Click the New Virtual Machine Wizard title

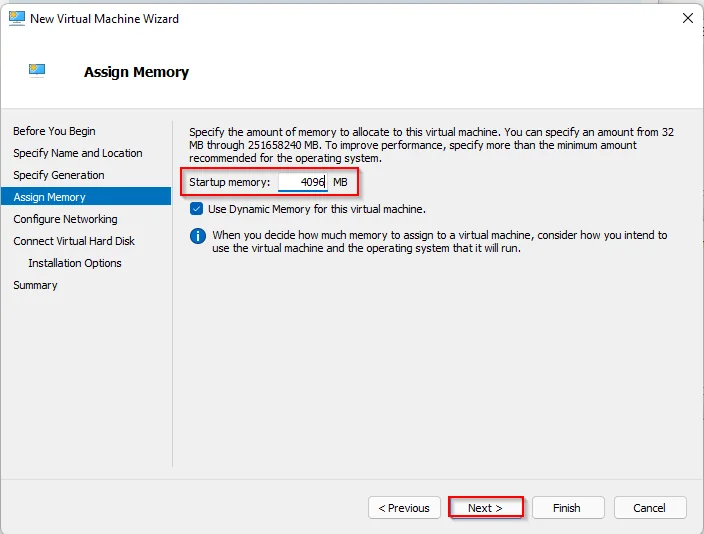(x=104, y=19)
